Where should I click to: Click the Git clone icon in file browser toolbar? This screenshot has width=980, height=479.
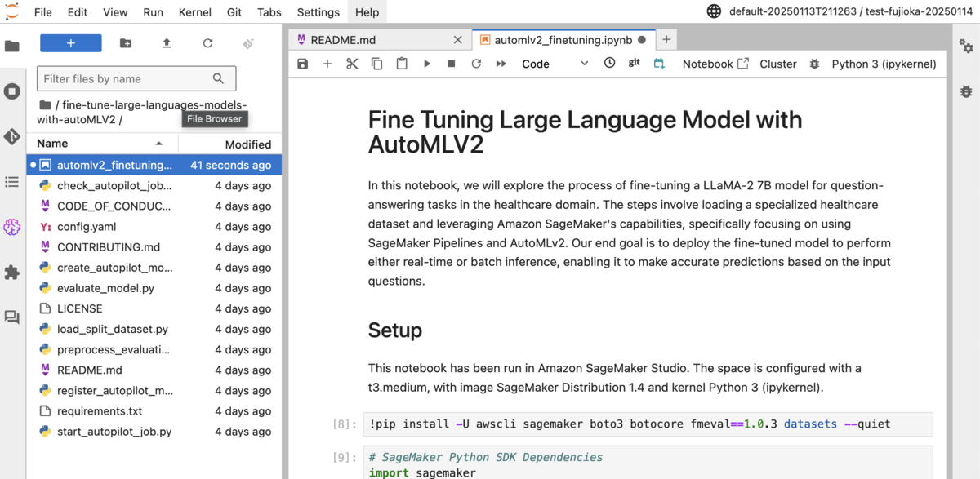click(248, 43)
